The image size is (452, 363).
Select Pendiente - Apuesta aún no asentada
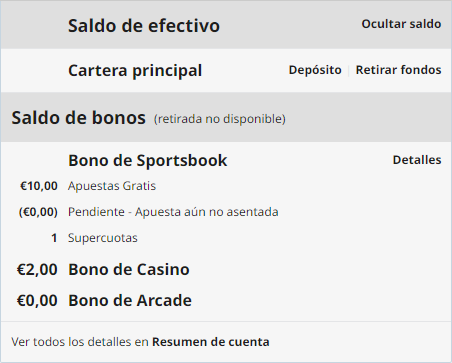(x=173, y=212)
